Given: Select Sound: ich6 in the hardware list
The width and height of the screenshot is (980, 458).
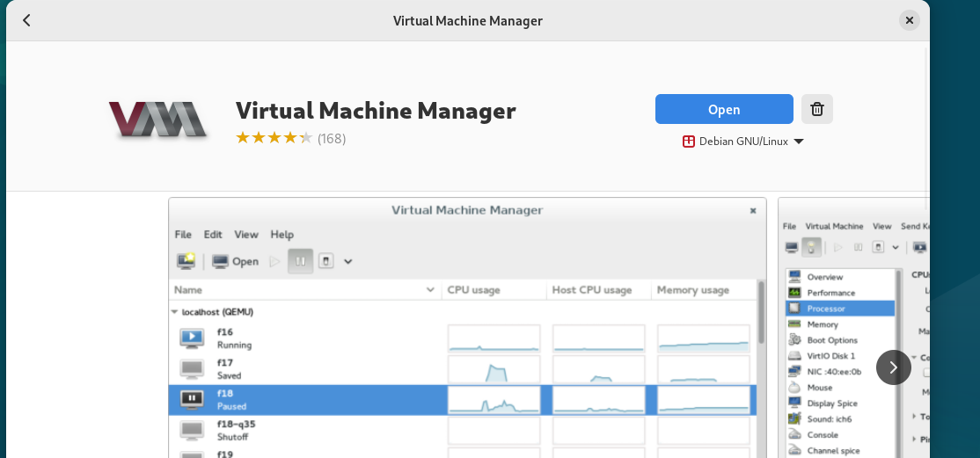Looking at the screenshot, I should [x=840, y=418].
